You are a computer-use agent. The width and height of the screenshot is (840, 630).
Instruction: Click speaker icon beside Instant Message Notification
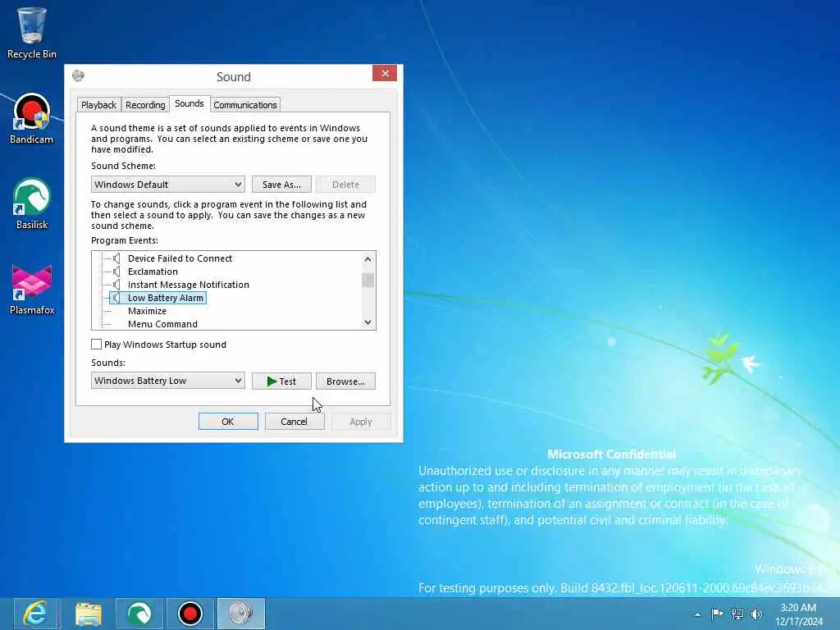pos(116,285)
